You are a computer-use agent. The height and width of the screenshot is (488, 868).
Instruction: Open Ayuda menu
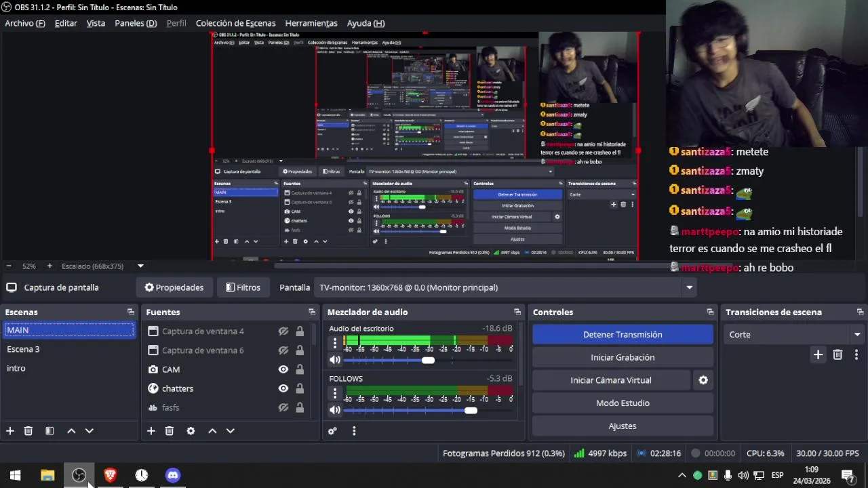coord(366,23)
